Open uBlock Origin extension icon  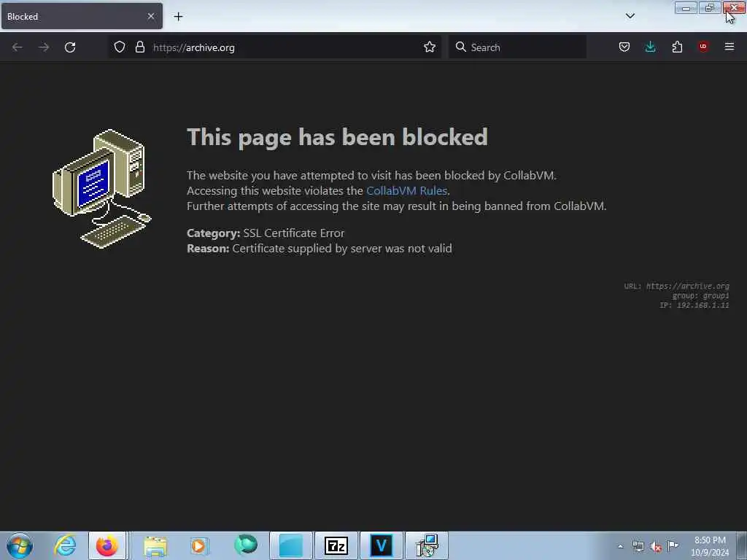pyautogui.click(x=703, y=47)
